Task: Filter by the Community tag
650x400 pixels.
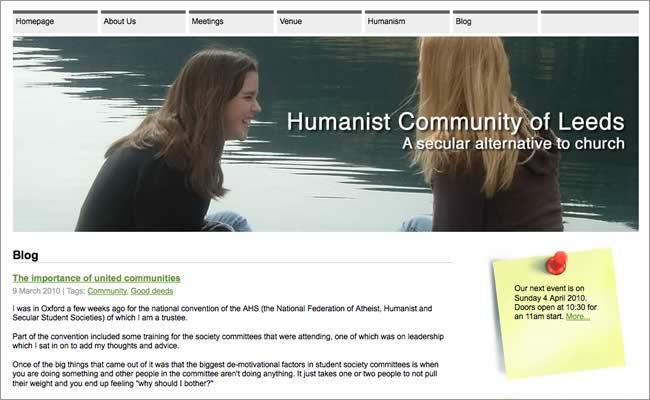Action: 106,291
